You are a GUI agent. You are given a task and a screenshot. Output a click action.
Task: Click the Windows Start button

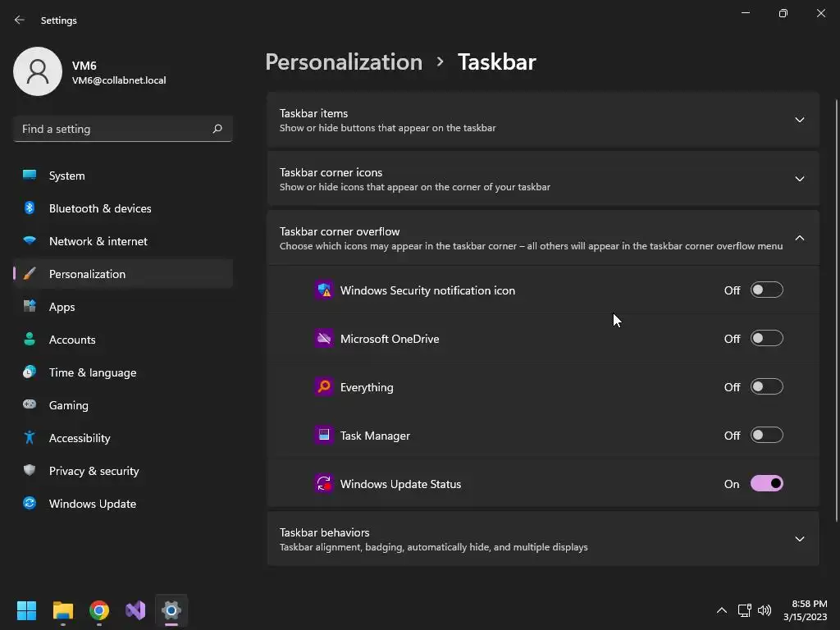point(27,610)
